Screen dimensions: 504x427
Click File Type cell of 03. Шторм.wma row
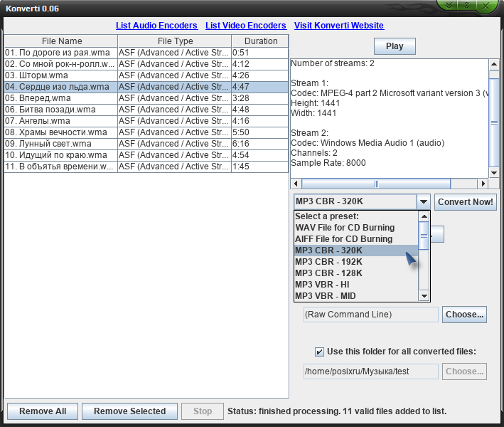[x=175, y=75]
